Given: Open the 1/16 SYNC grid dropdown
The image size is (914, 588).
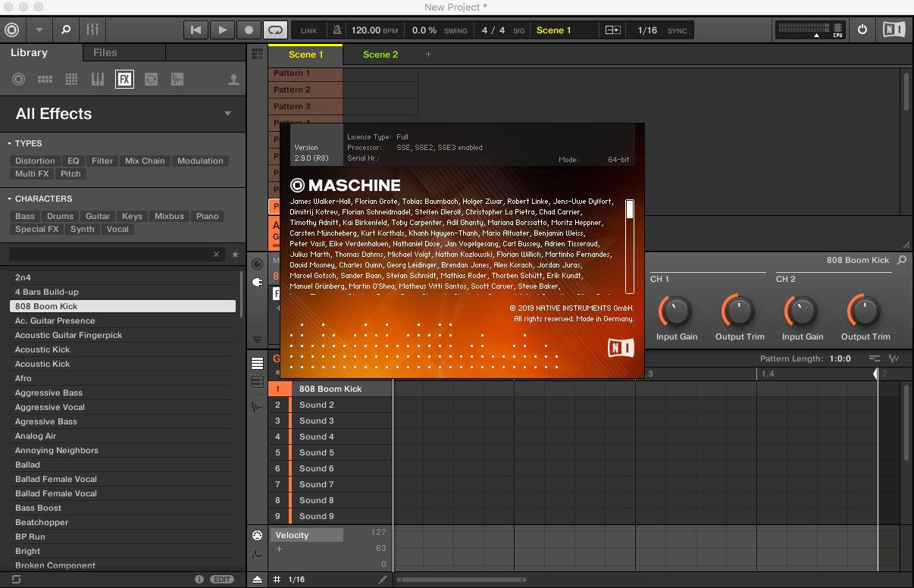Looking at the screenshot, I should point(663,30).
